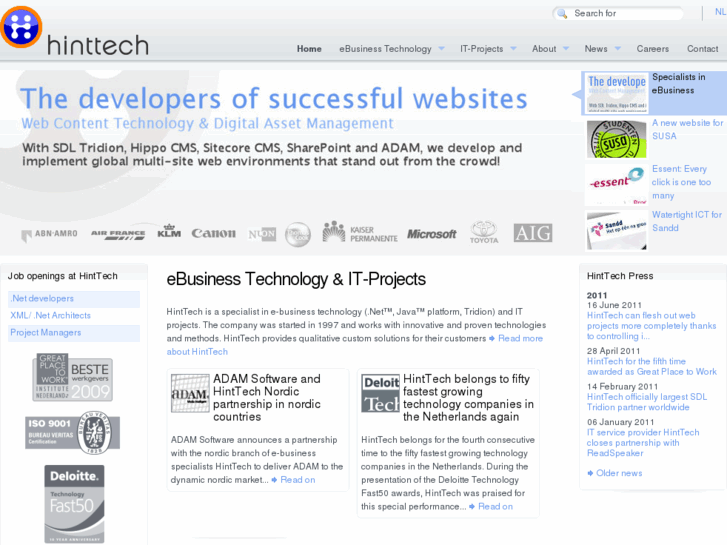Open the Project Managers job opening
The image size is (727, 545).
click(x=74, y=333)
